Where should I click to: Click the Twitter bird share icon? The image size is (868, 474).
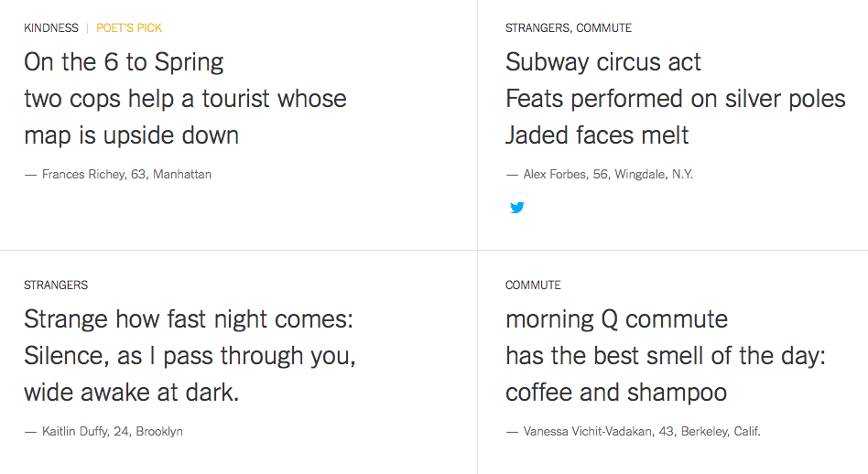coord(517,208)
